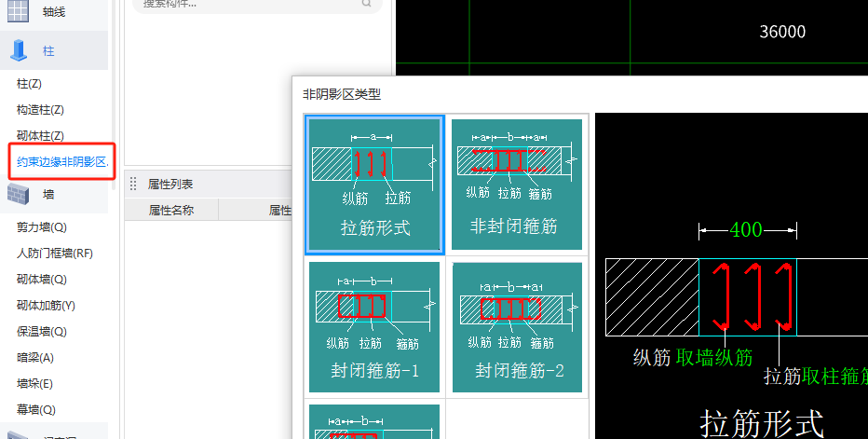Choose the 非封闭箍筋 type thumbnail

[x=517, y=184]
